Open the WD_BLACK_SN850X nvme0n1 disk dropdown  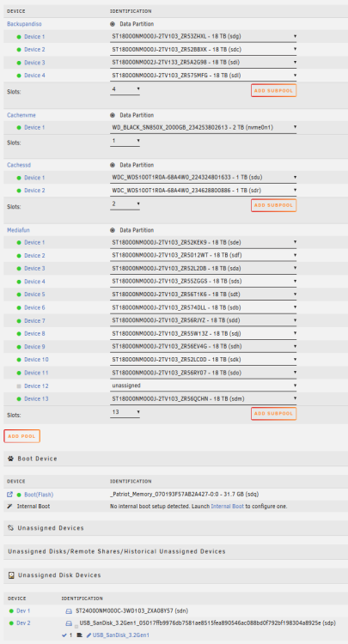(204, 127)
